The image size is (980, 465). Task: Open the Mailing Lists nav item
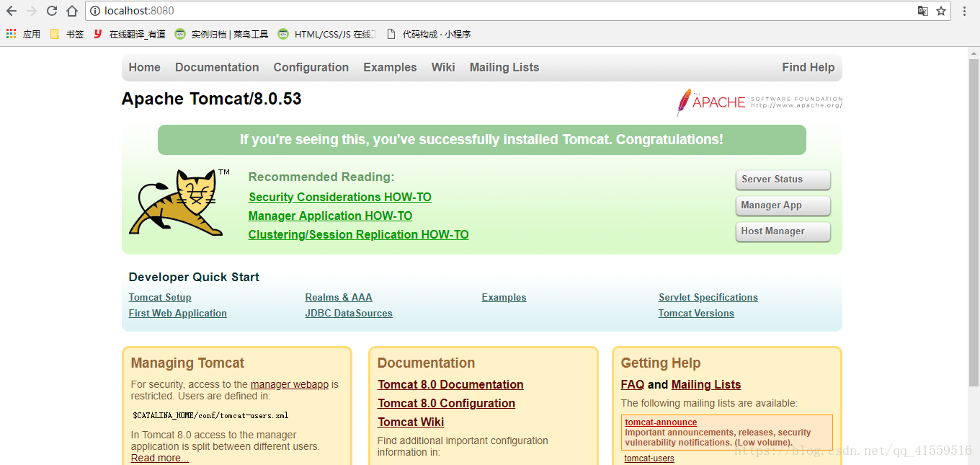(x=504, y=68)
